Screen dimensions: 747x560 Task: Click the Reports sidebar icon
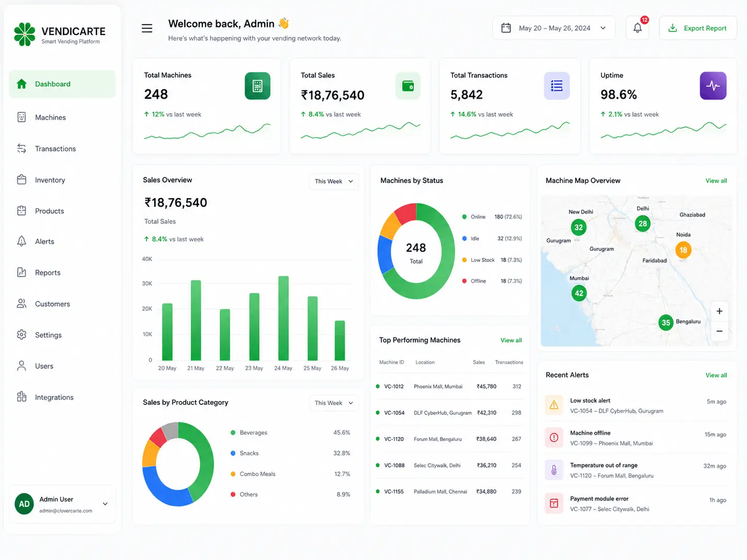(x=22, y=272)
